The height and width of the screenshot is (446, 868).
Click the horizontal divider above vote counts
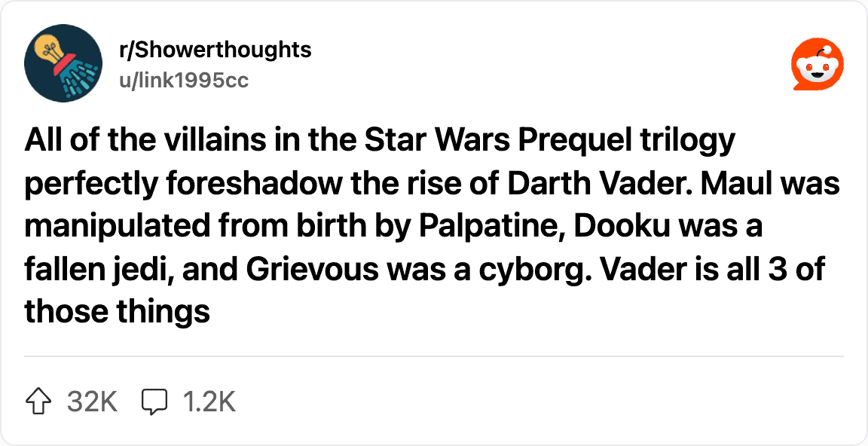point(434,356)
